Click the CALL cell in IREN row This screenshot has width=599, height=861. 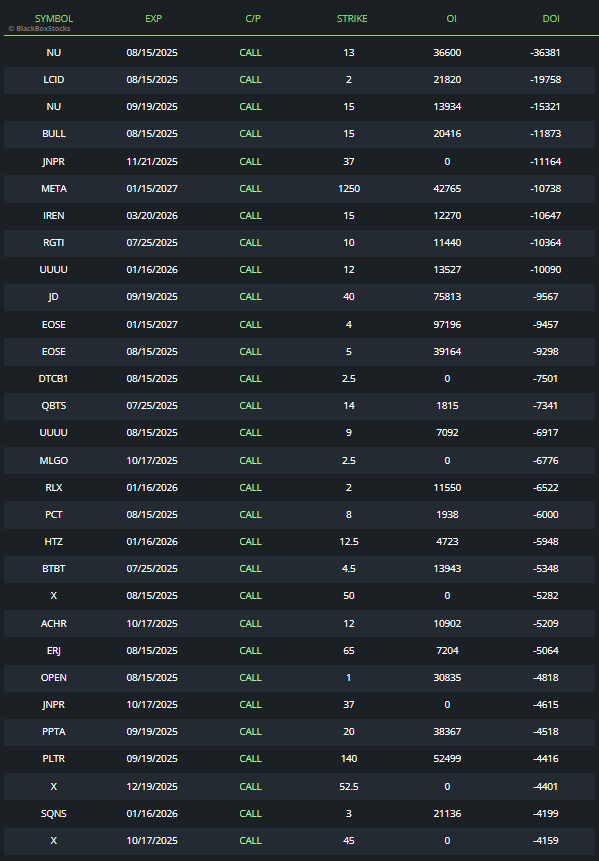[250, 215]
